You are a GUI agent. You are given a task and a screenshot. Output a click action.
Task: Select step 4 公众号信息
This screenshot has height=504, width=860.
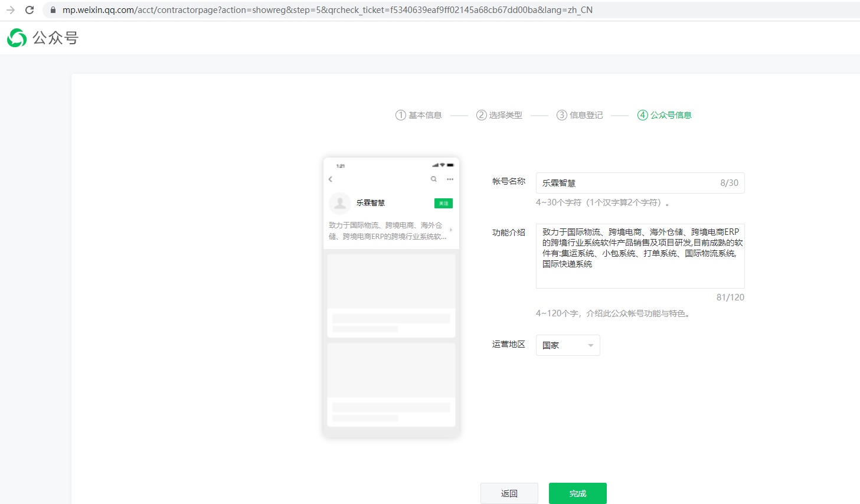tap(665, 115)
